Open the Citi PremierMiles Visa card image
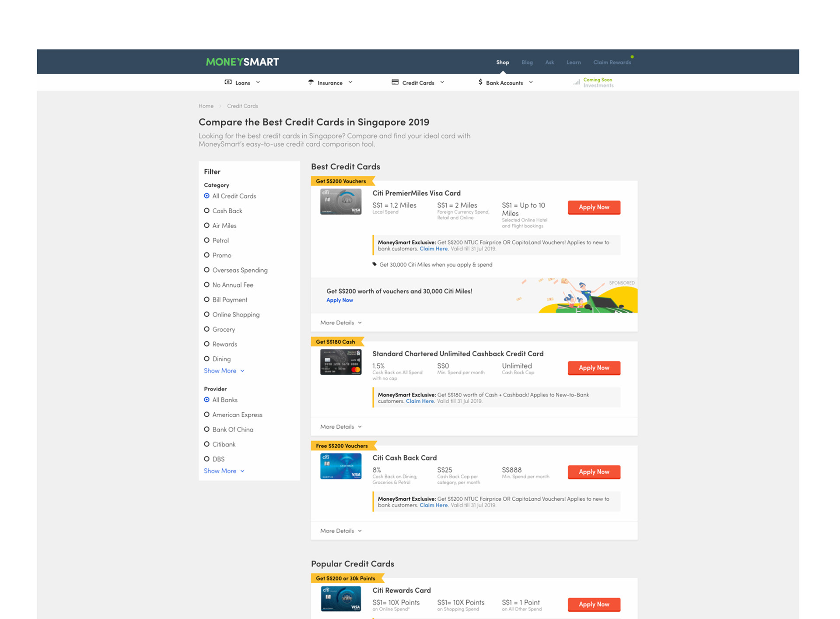Viewport: 840px width, 619px height. point(341,201)
